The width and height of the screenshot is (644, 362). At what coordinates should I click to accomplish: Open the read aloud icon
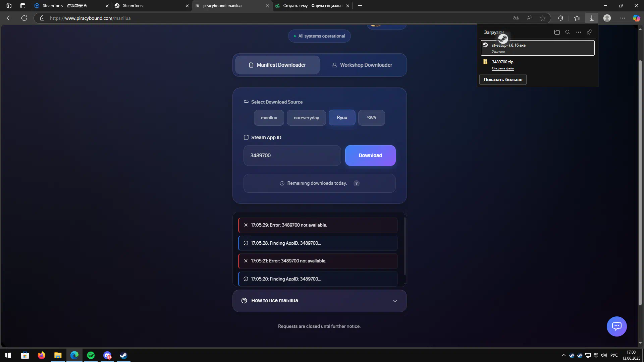[x=529, y=18]
